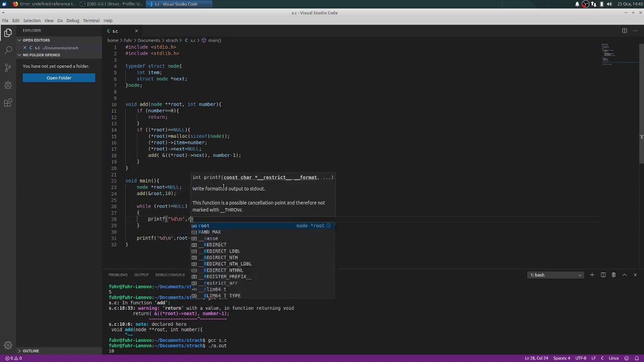This screenshot has width=644, height=362.
Task: Open the Run and Debug view icon
Action: coord(8,85)
